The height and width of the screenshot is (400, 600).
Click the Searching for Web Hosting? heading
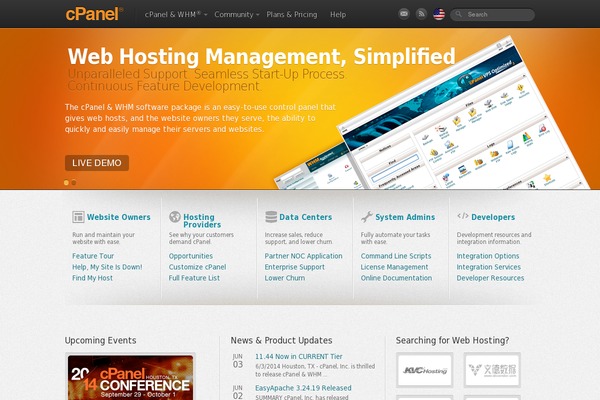click(x=452, y=340)
